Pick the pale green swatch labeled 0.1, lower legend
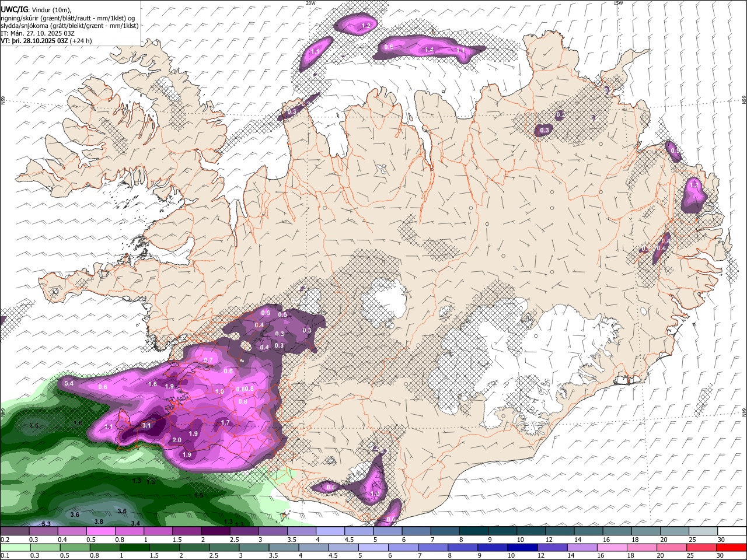 pyautogui.click(x=15, y=547)
